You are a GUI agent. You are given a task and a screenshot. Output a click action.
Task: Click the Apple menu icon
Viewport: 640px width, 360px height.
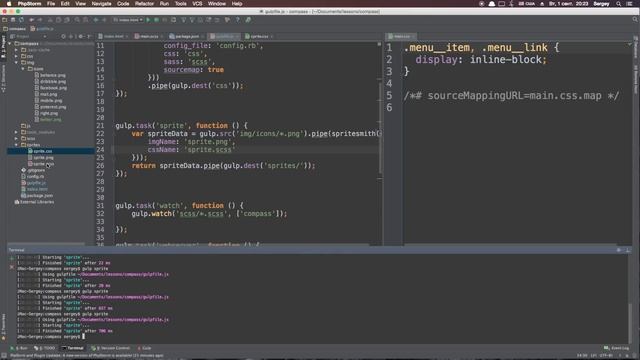click(x=9, y=4)
